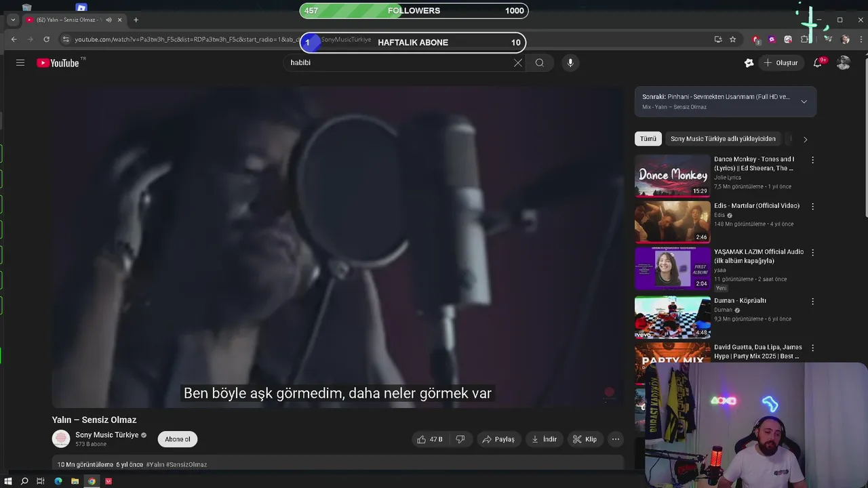Start voice search with the microphone icon
This screenshot has width=868, height=488.
pyautogui.click(x=570, y=62)
